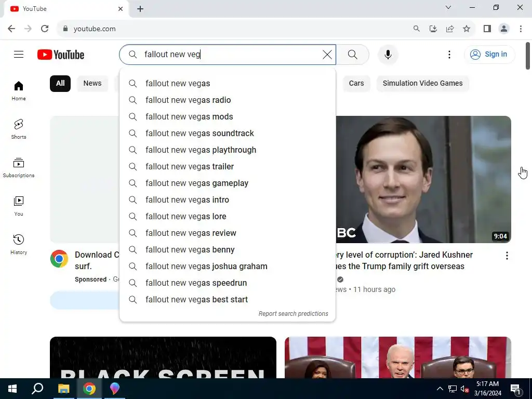The width and height of the screenshot is (532, 399).
Task: Choose suggestion "fallout new vegas gameplay"
Action: click(x=228, y=183)
